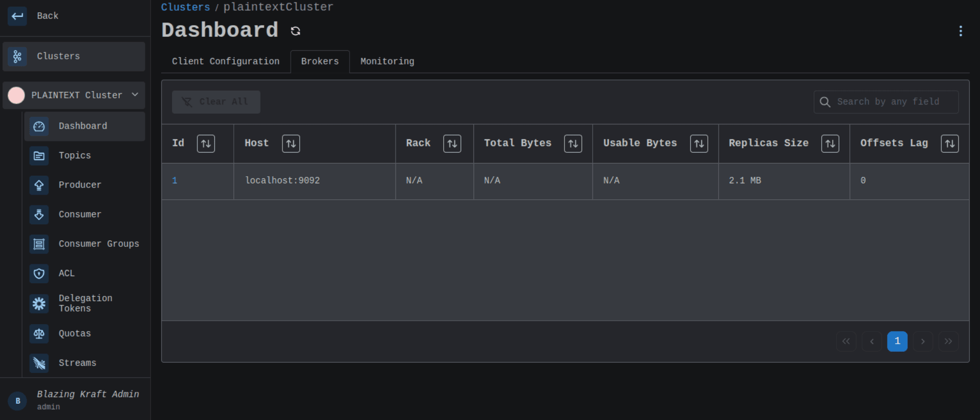Click the Clear All filter button
The image size is (980, 420).
[x=216, y=102]
